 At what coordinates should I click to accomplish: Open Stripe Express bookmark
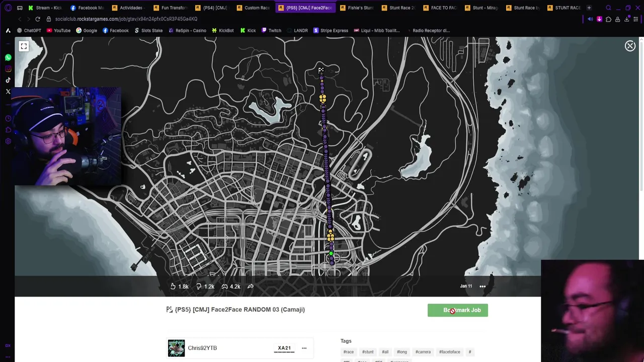click(x=331, y=31)
